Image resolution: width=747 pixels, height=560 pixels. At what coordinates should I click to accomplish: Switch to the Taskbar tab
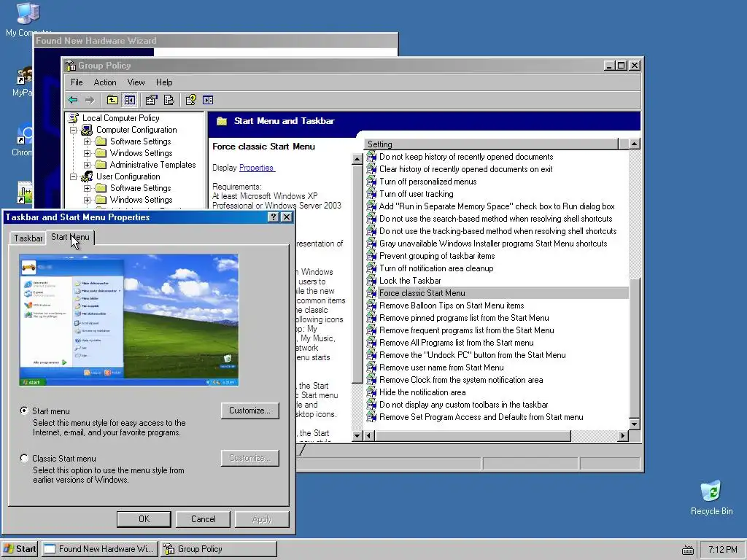click(28, 238)
